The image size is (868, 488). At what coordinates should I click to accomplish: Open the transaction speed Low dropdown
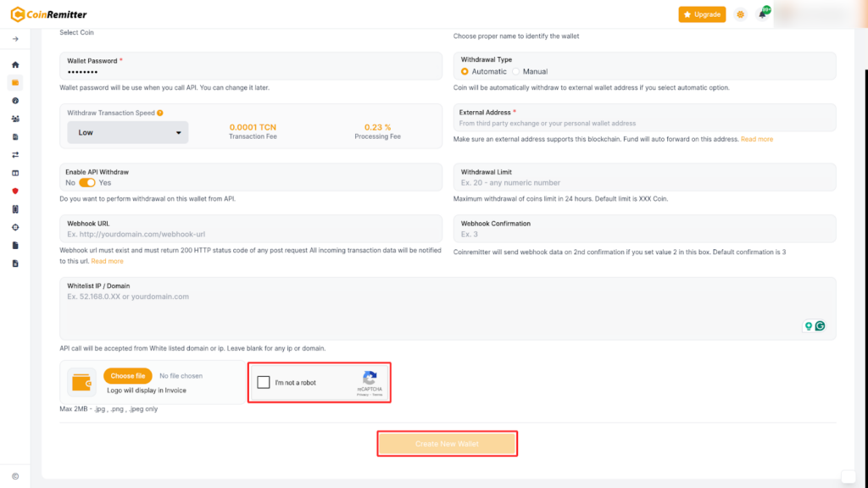tap(128, 132)
